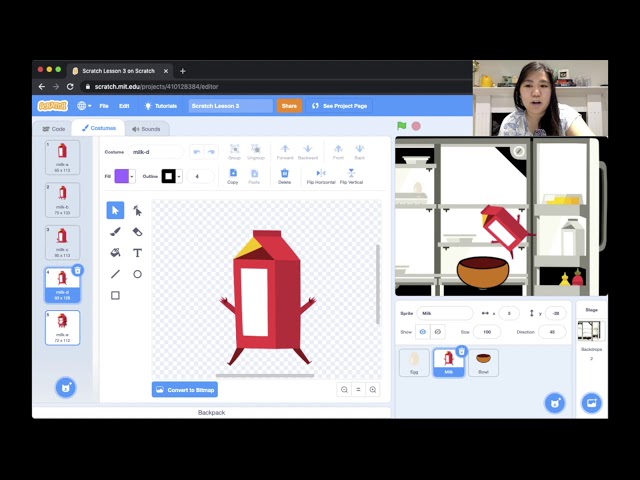
Task: Switch to the Costumes tab
Action: pyautogui.click(x=98, y=128)
